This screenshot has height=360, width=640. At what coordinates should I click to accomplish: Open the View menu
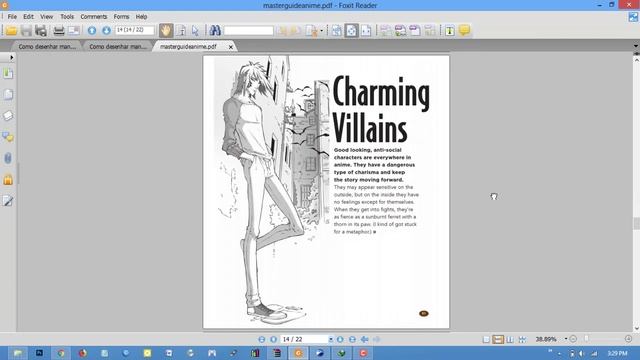(47, 17)
